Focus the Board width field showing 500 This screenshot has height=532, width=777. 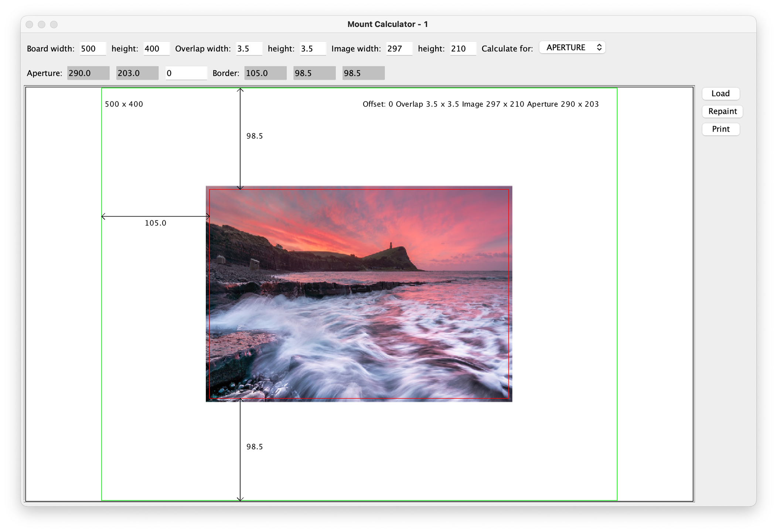pyautogui.click(x=92, y=49)
